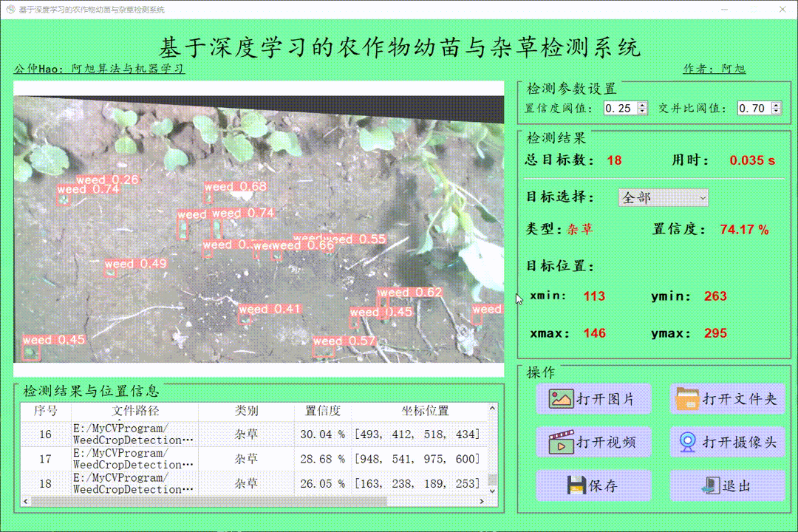Click the film clapper icon on 打开视频

pyautogui.click(x=562, y=443)
